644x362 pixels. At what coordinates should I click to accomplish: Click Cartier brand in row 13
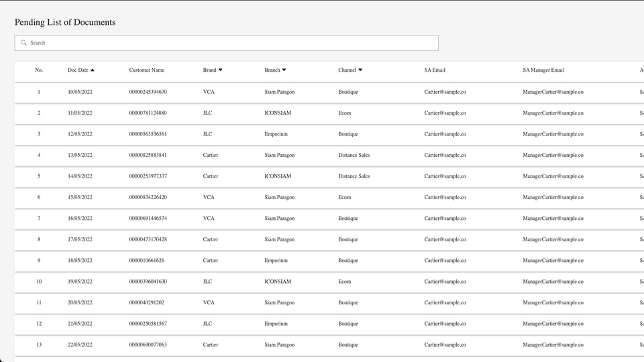click(x=210, y=345)
